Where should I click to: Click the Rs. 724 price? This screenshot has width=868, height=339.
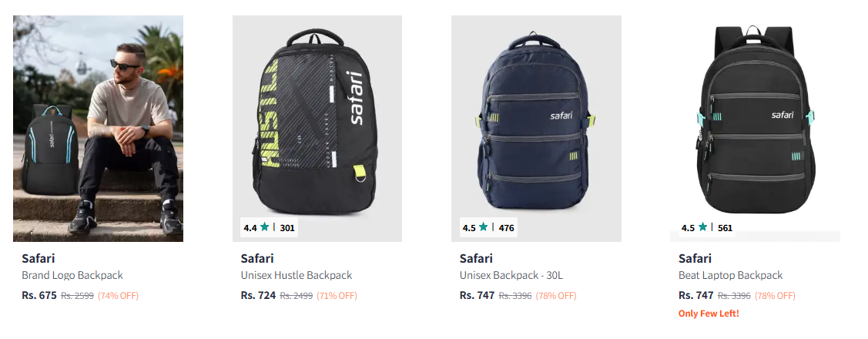click(258, 295)
